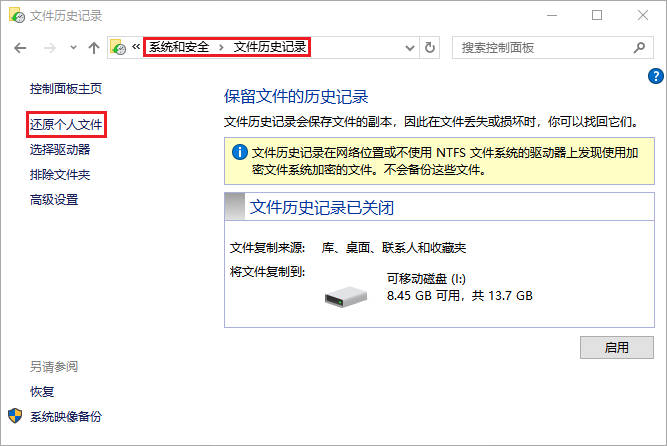
Task: Open 系统映像备份 link
Action: coord(66,416)
